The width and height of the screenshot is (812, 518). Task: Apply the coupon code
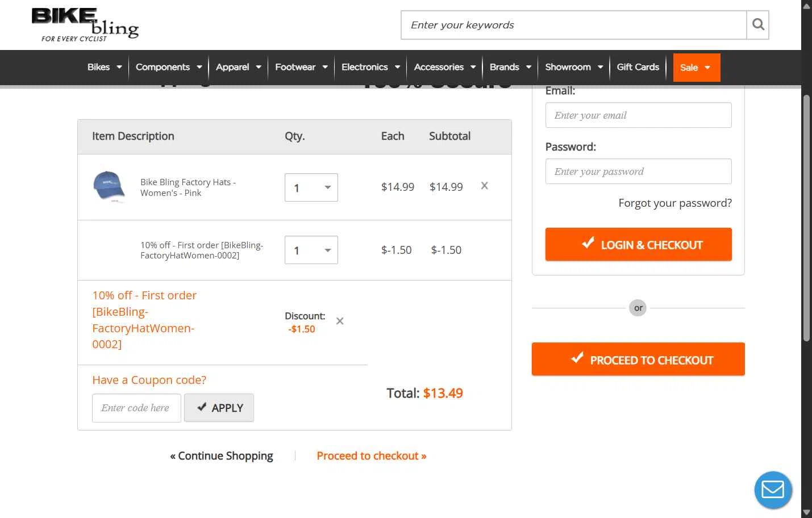point(219,408)
